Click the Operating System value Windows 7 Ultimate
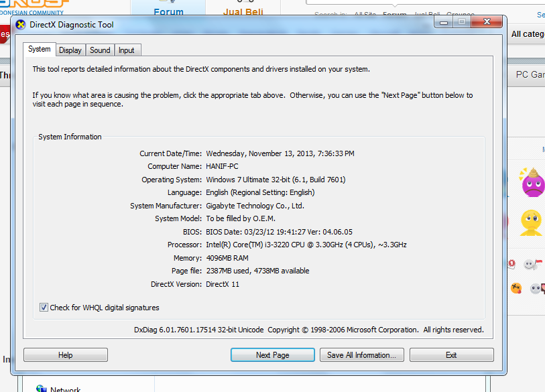 (x=276, y=180)
